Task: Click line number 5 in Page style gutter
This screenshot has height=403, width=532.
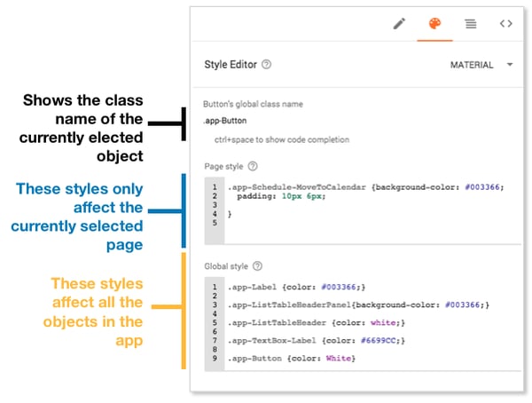Action: click(215, 223)
